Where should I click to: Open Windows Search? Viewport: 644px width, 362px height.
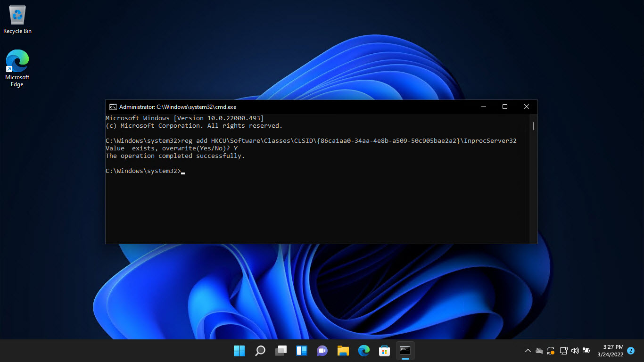pyautogui.click(x=260, y=351)
